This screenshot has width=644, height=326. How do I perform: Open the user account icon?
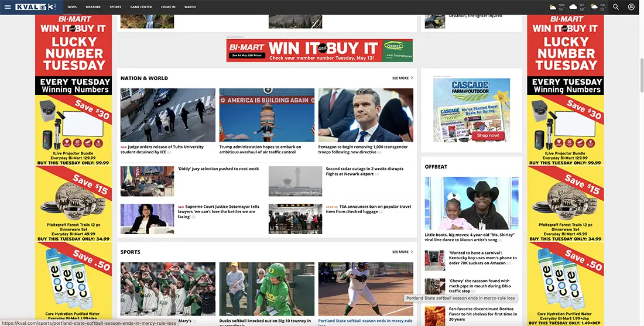(x=631, y=7)
